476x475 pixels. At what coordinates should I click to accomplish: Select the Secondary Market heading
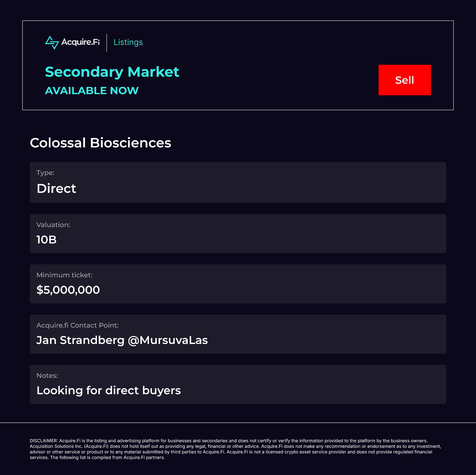[x=112, y=72]
